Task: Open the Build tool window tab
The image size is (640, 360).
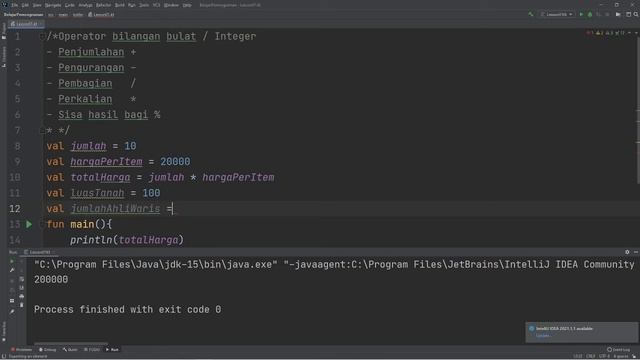Action: coord(70,350)
